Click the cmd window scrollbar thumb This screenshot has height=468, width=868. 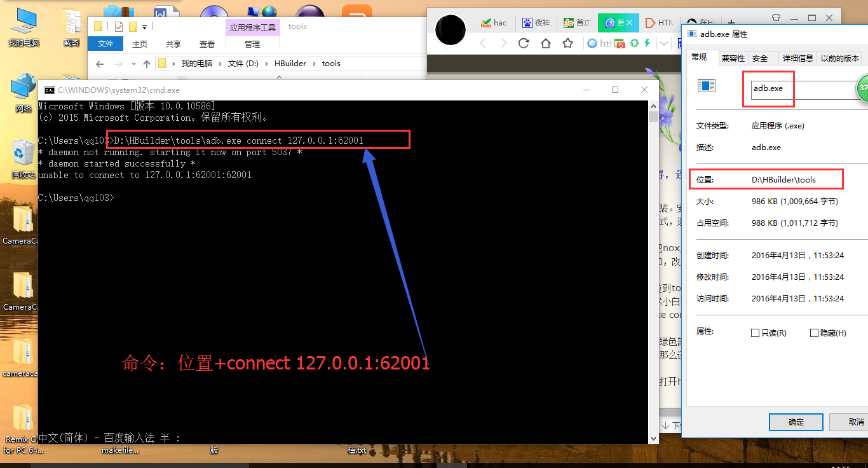click(653, 116)
